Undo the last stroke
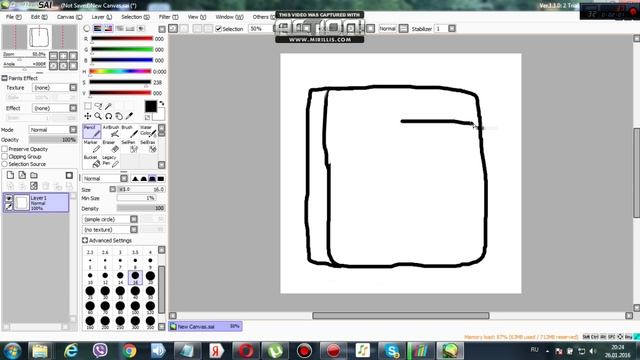 [173, 29]
